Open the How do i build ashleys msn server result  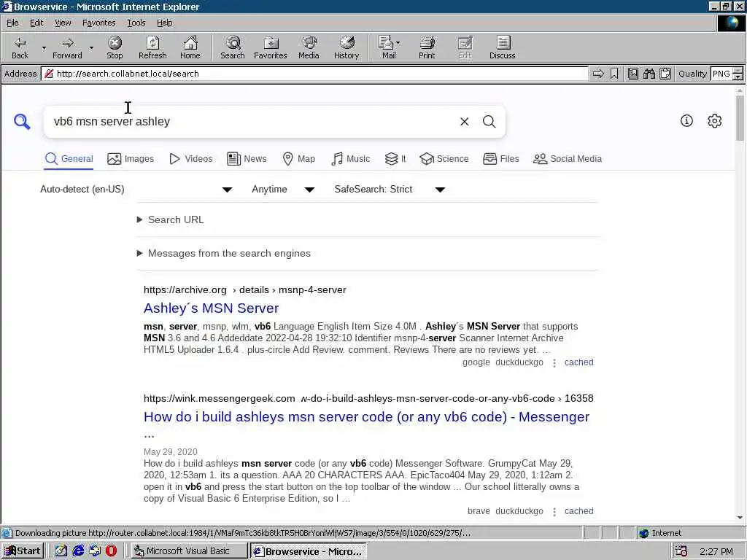(366, 416)
